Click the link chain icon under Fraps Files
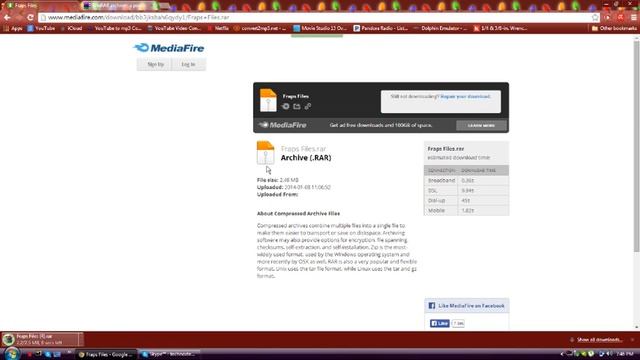The width and height of the screenshot is (640, 360). click(x=308, y=106)
